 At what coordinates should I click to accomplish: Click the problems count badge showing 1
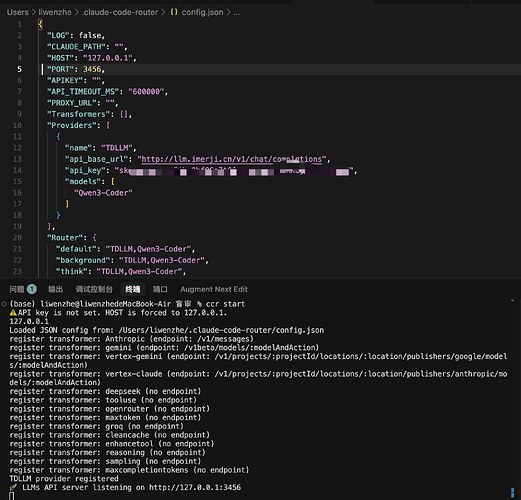tap(32, 289)
